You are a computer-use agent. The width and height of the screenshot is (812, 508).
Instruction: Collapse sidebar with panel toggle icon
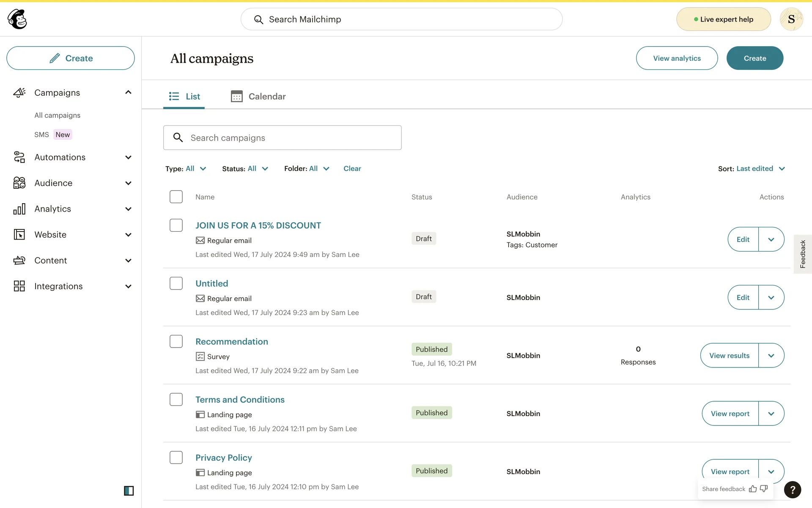coord(129,491)
